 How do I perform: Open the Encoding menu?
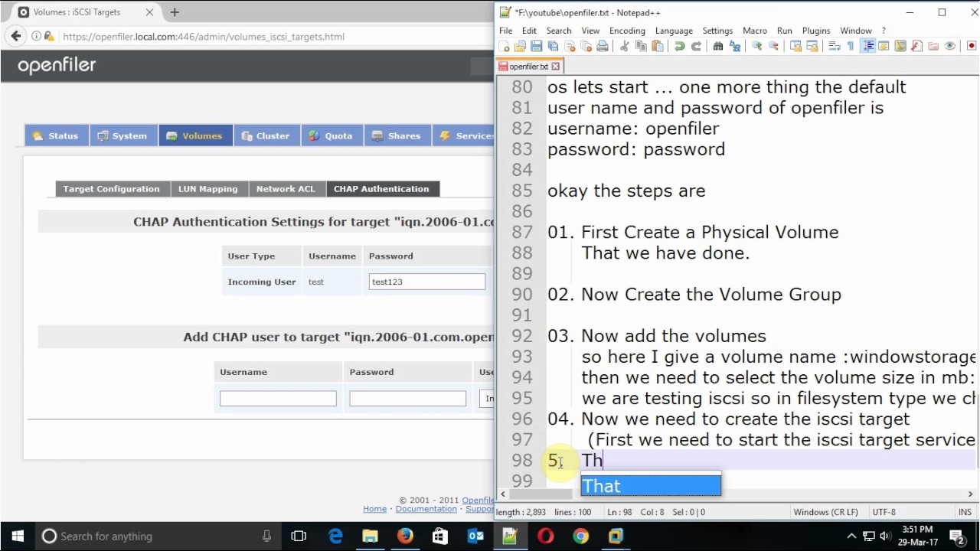(x=627, y=31)
